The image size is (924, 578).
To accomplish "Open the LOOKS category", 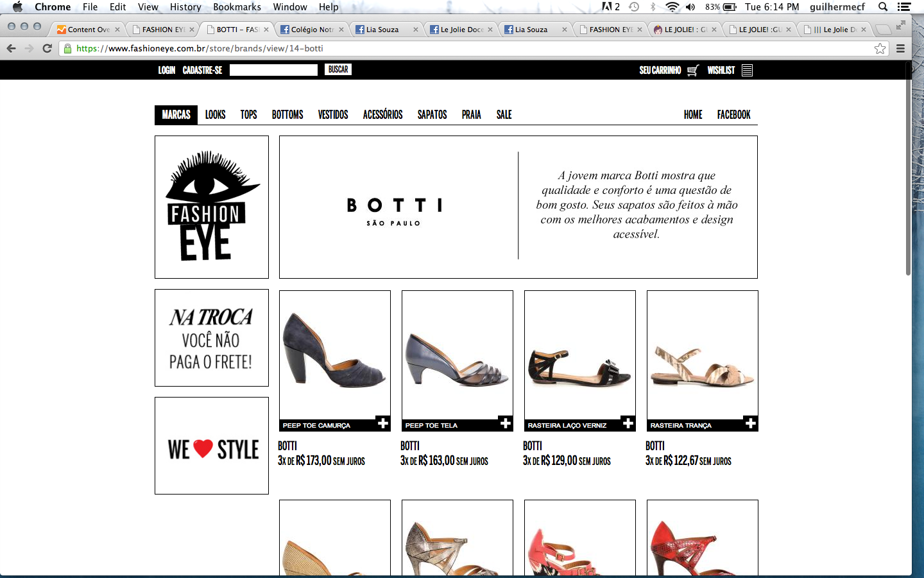I will point(215,115).
